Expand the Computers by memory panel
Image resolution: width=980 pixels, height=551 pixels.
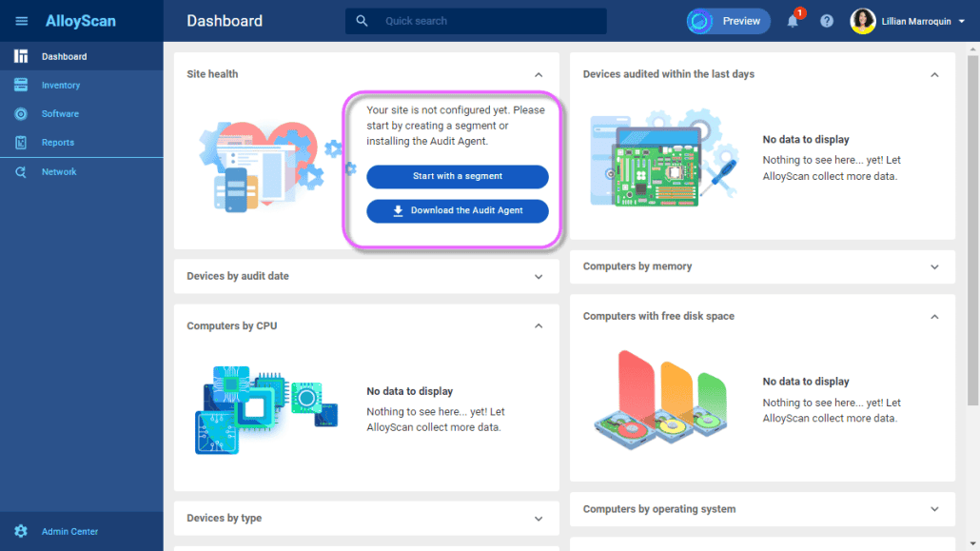pos(934,267)
